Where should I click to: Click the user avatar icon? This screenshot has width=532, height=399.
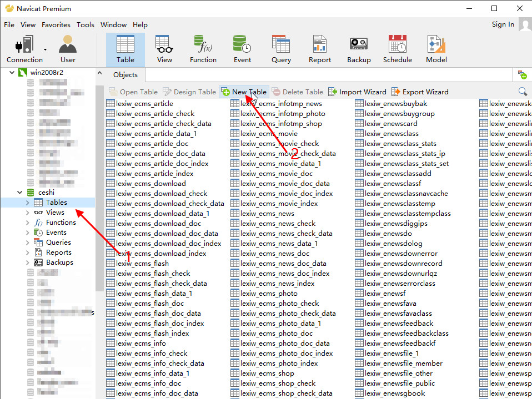[x=525, y=25]
